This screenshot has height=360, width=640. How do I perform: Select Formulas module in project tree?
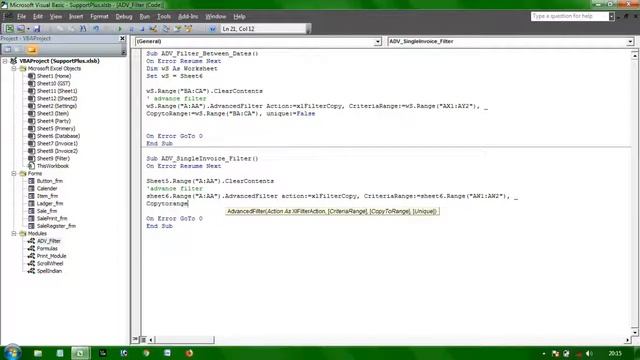(47, 249)
